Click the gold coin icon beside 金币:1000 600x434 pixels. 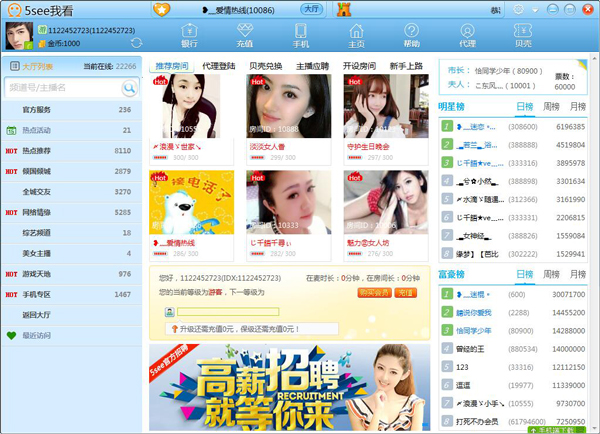click(42, 44)
